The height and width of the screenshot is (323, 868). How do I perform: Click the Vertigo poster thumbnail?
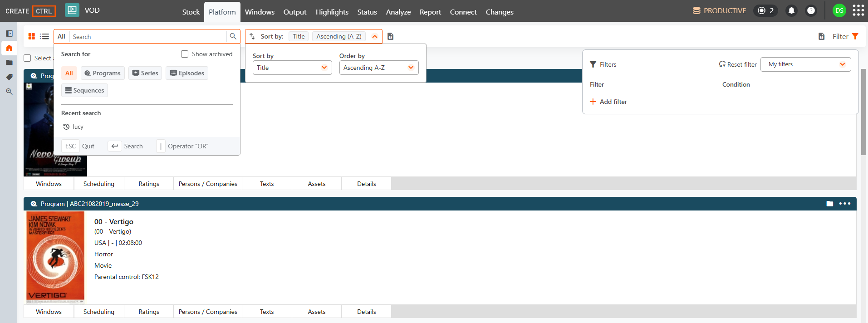click(55, 257)
